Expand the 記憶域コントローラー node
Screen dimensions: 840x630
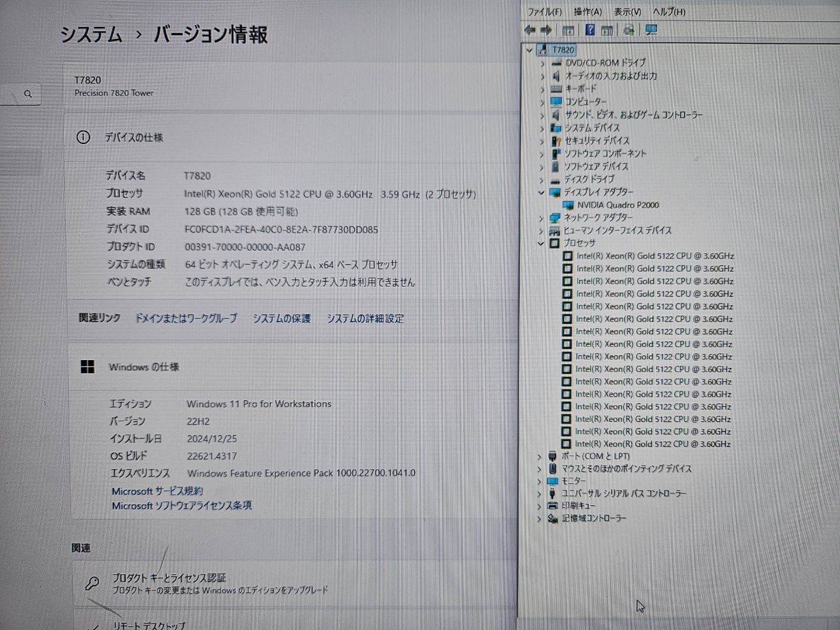point(539,518)
